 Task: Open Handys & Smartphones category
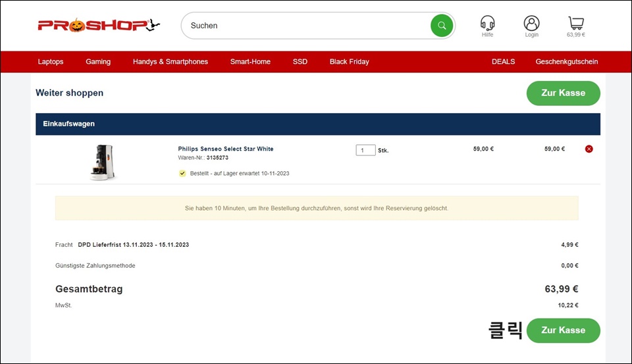[171, 62]
